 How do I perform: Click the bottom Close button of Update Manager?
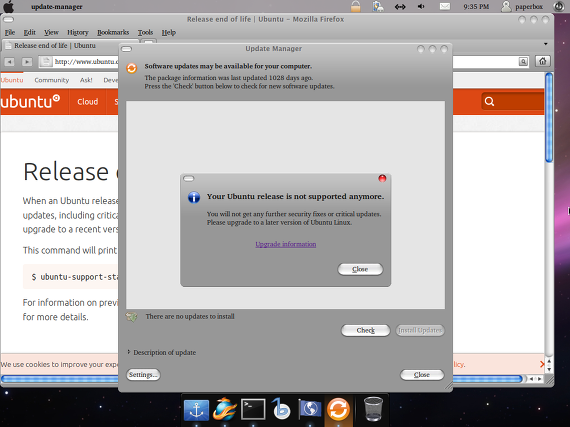pos(422,375)
